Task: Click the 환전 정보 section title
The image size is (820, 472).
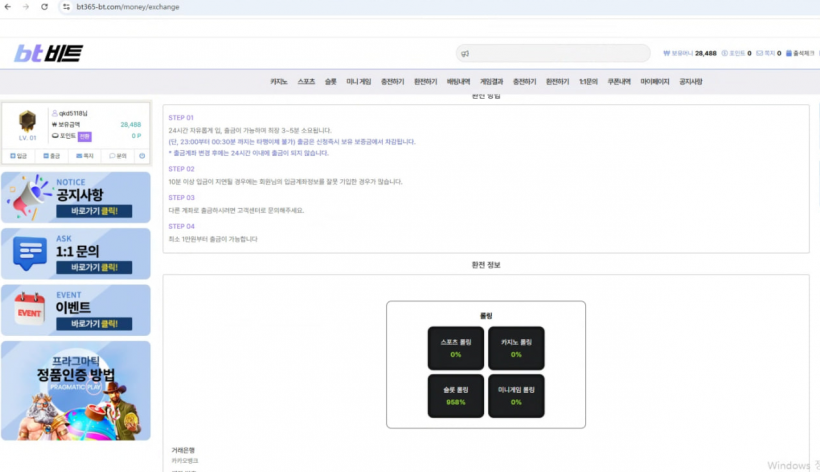Action: pyautogui.click(x=486, y=265)
